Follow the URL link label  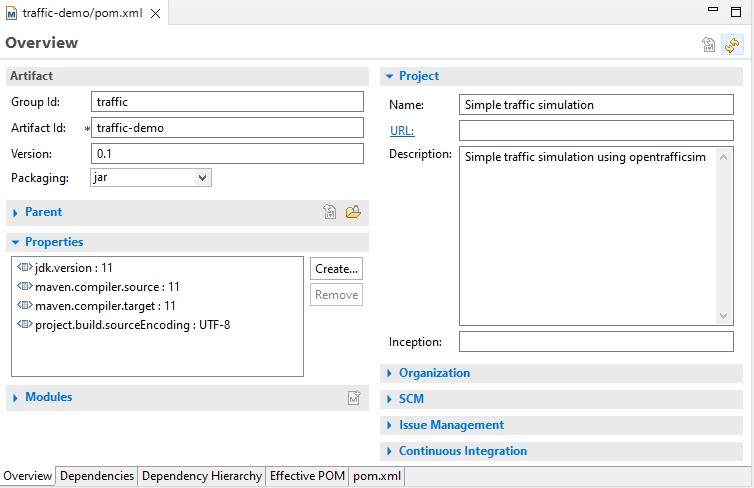click(x=402, y=131)
